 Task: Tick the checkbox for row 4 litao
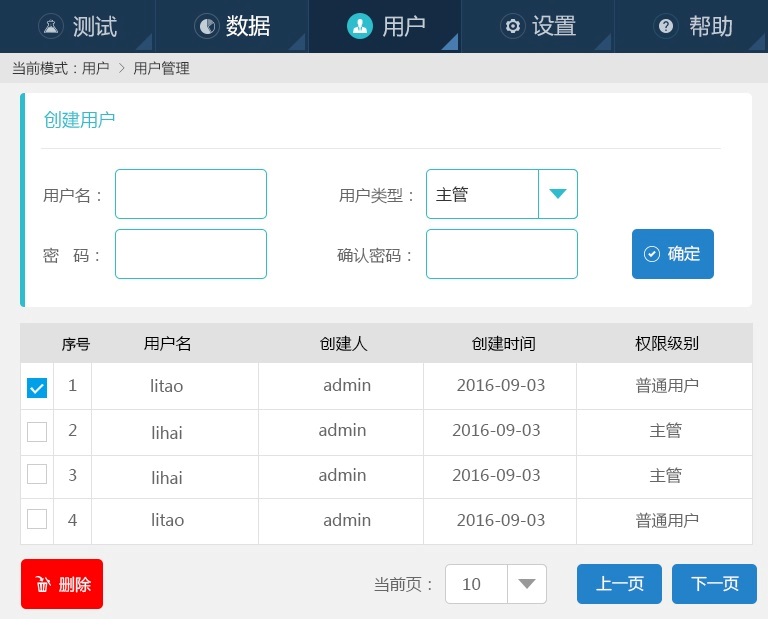[x=37, y=519]
